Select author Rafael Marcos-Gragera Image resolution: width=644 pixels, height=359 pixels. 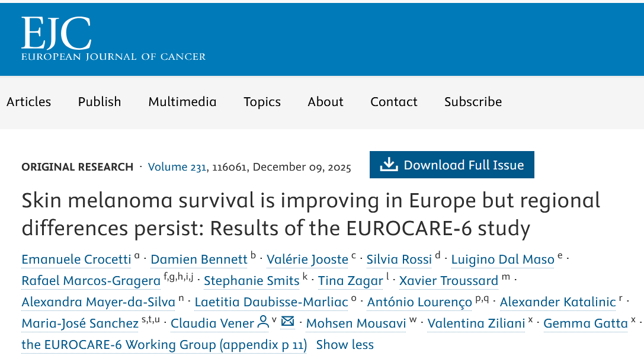91,281
